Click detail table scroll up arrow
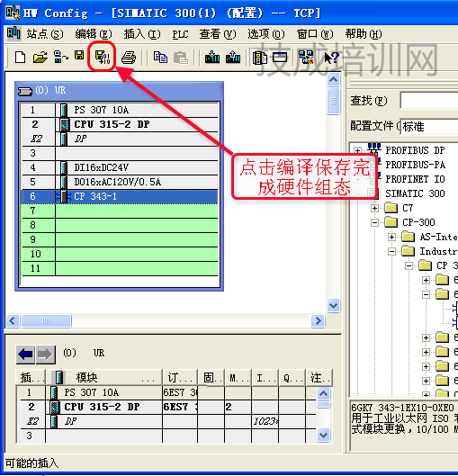Screen dimensions: 458x476 [x=323, y=394]
